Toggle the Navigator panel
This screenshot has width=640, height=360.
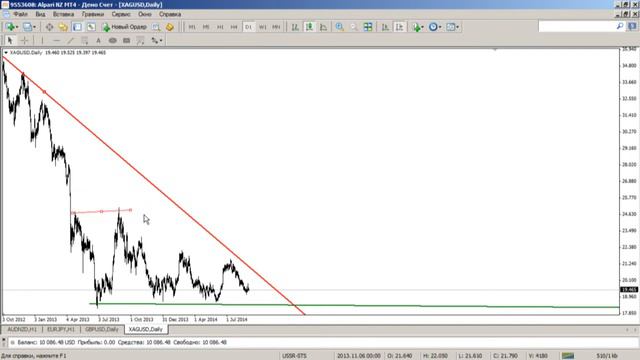pyautogui.click(x=77, y=27)
